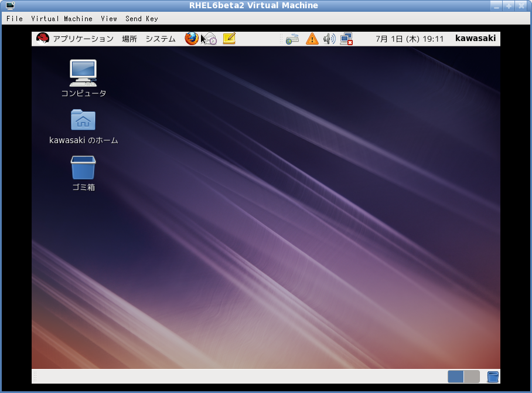Open the 場所 menu in guest panel
The image size is (532, 393).
click(129, 39)
